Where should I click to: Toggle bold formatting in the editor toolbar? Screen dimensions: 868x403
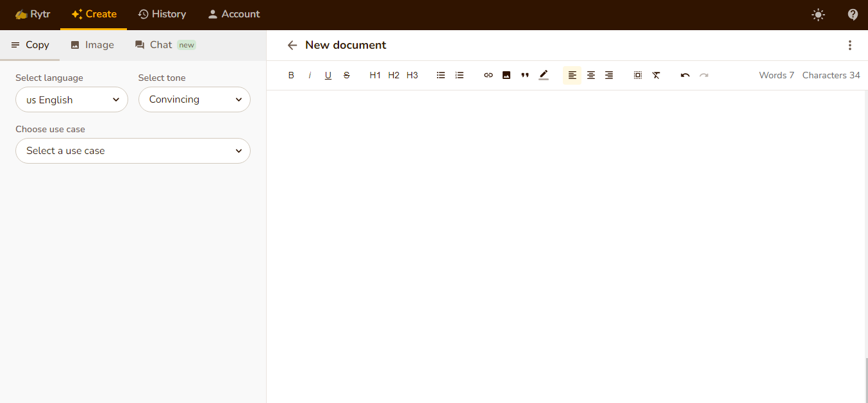coord(291,75)
